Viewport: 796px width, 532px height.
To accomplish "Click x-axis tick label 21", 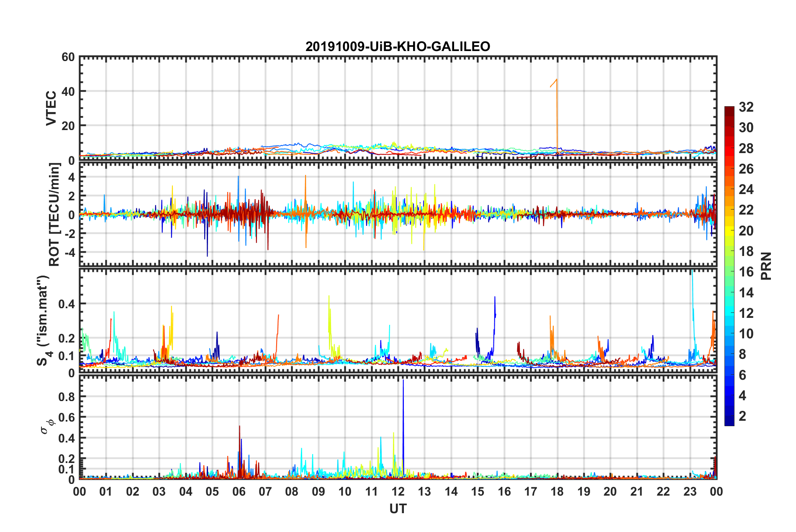I will [637, 491].
